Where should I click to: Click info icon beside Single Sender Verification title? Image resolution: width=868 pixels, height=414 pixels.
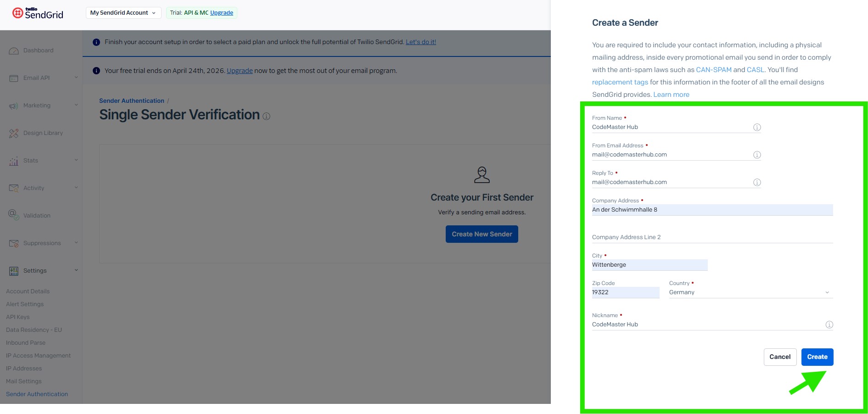[266, 116]
